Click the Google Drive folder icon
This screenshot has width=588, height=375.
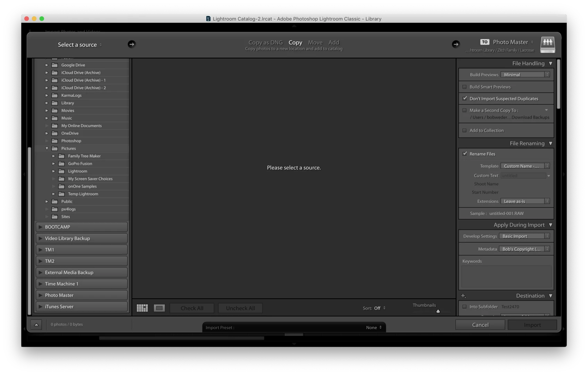(x=54, y=65)
